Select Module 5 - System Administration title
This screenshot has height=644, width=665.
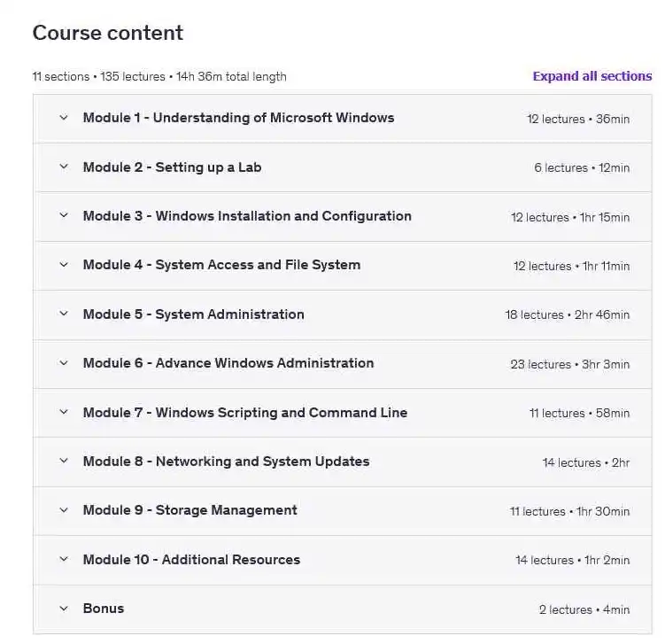coord(193,314)
